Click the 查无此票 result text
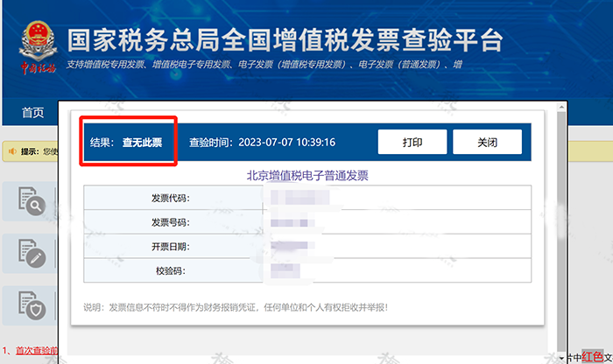The height and width of the screenshot is (364, 613). click(x=142, y=142)
